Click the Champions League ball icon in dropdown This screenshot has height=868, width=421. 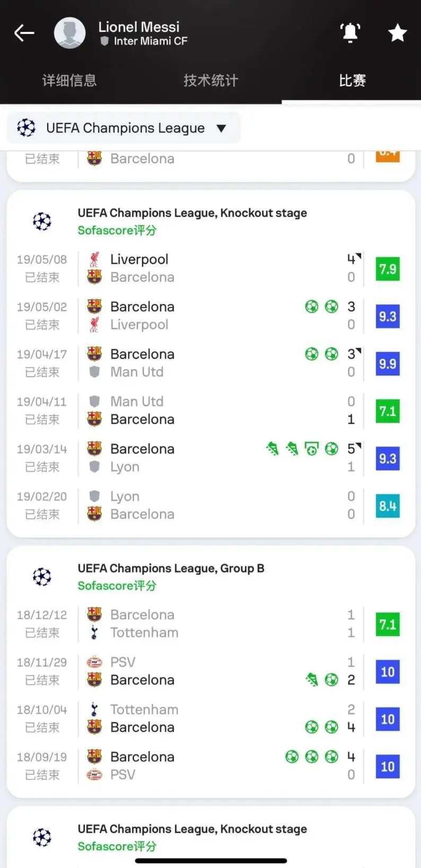tap(26, 128)
